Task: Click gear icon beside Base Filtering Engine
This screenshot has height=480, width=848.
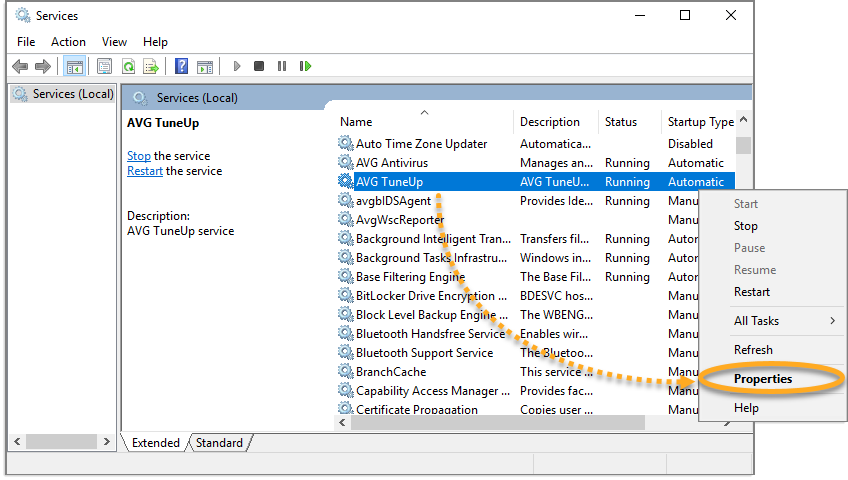Action: (x=346, y=276)
